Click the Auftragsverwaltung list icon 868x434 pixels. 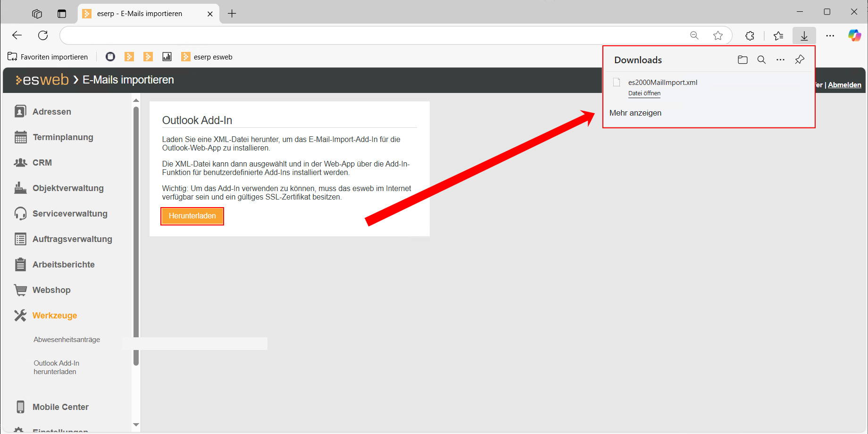coord(20,239)
